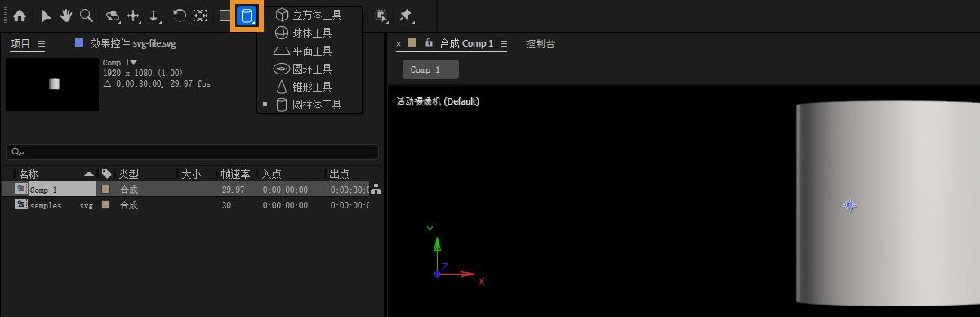Switch to the 项目 panel tab
Screen dimensions: 980x317
point(20,43)
